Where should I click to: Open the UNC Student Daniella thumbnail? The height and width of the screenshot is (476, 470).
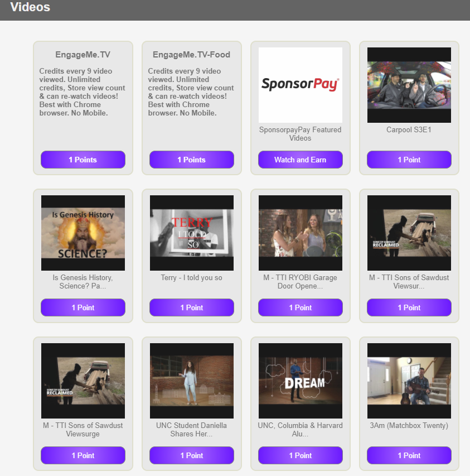click(191, 381)
